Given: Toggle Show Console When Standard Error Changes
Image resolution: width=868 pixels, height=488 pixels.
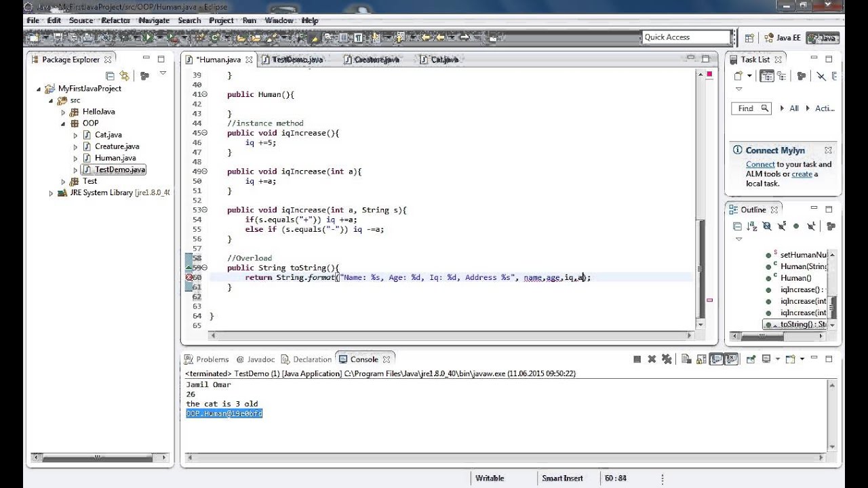Looking at the screenshot, I should 732,359.
